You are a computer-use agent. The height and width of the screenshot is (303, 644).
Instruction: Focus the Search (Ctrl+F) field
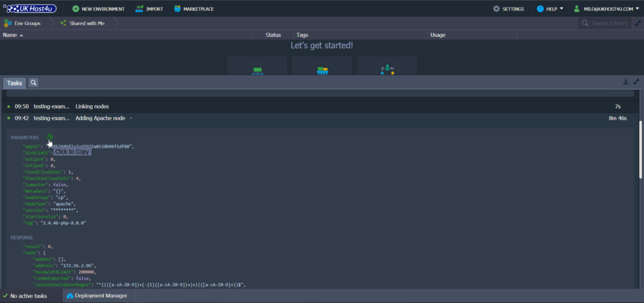(x=609, y=23)
